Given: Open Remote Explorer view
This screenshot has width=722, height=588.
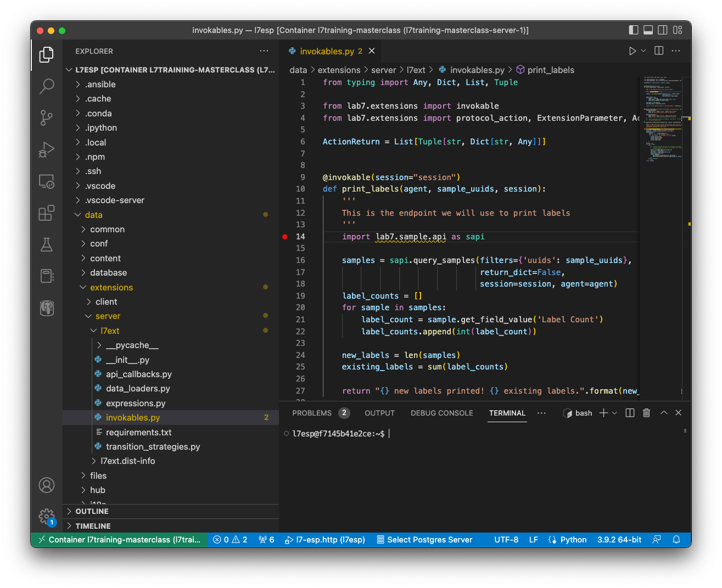Looking at the screenshot, I should [47, 181].
